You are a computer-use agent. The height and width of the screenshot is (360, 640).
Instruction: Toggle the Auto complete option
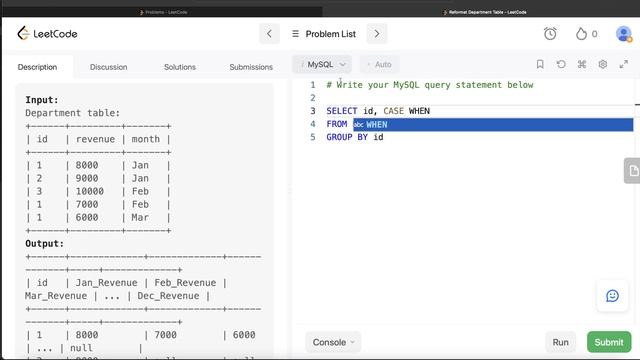(380, 64)
